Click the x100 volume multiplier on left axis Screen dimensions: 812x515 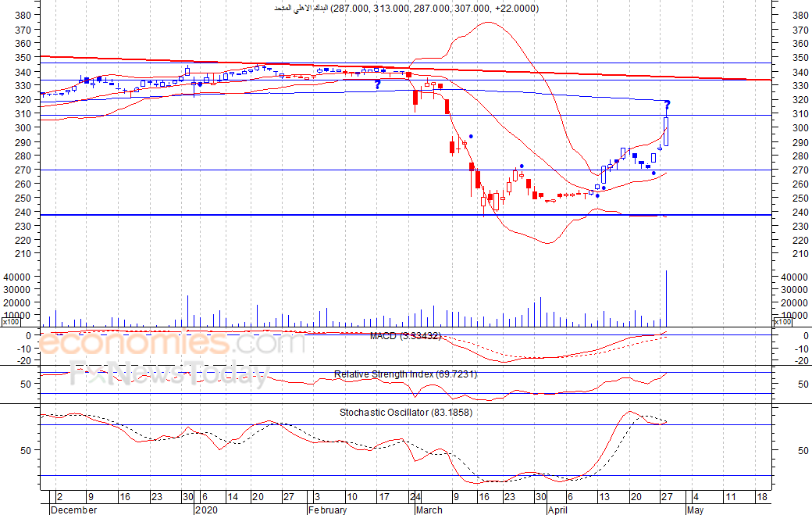click(11, 322)
